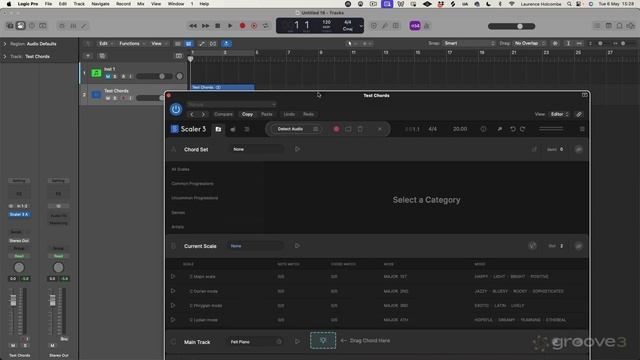Click the Scaler redo arrow icon

coord(522,129)
